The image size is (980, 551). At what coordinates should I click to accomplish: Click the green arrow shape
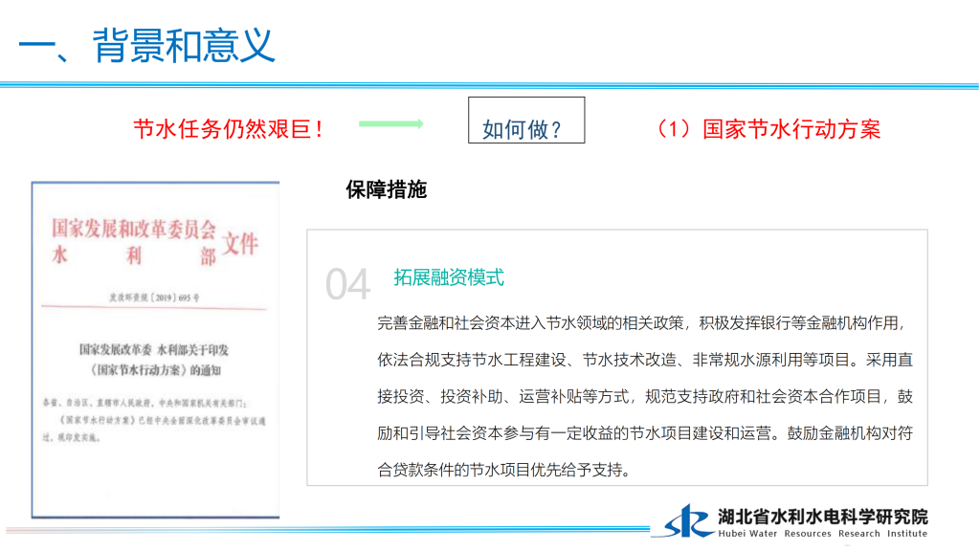tap(390, 123)
